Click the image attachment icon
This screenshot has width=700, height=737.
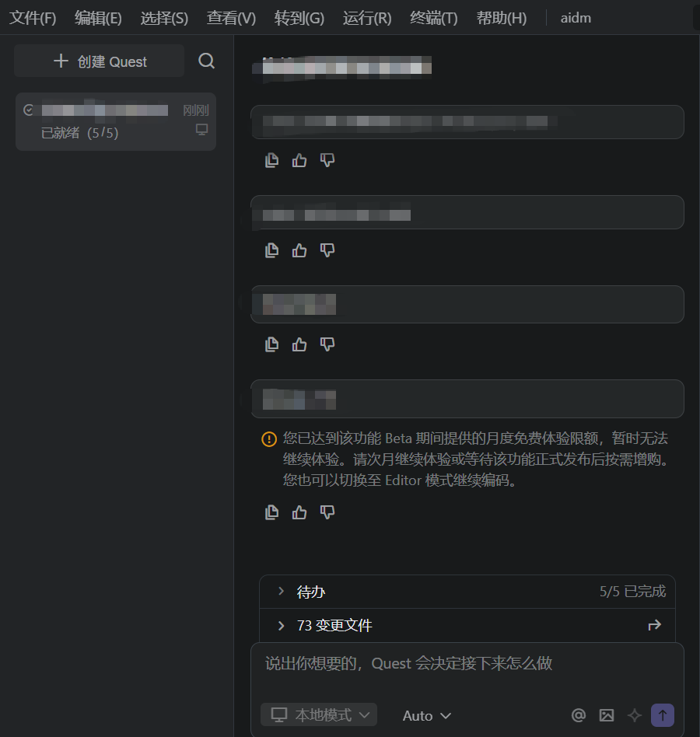point(607,714)
